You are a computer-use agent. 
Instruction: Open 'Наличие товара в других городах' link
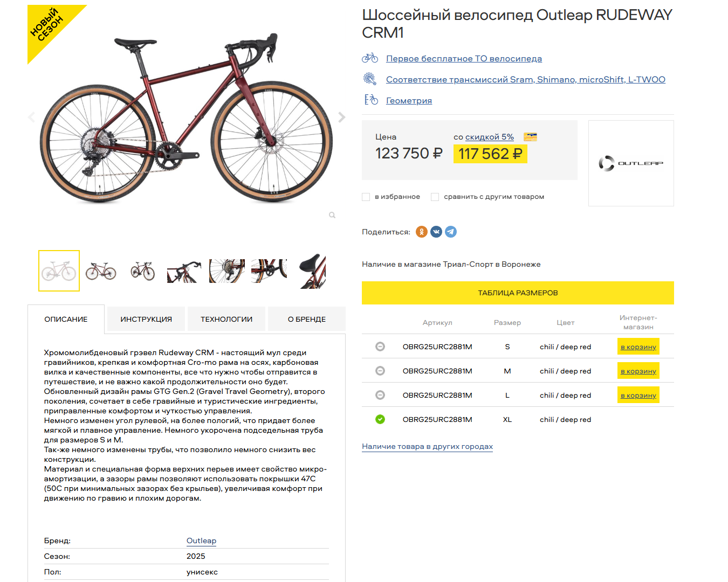pyautogui.click(x=427, y=446)
